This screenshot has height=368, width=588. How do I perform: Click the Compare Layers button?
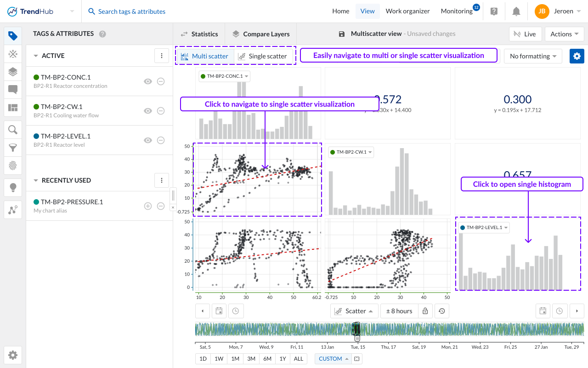(x=261, y=34)
